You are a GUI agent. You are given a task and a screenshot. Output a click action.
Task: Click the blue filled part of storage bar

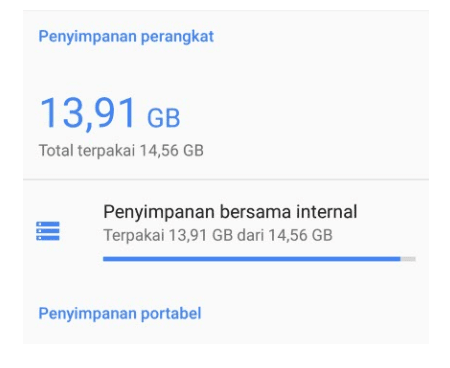pos(252,259)
